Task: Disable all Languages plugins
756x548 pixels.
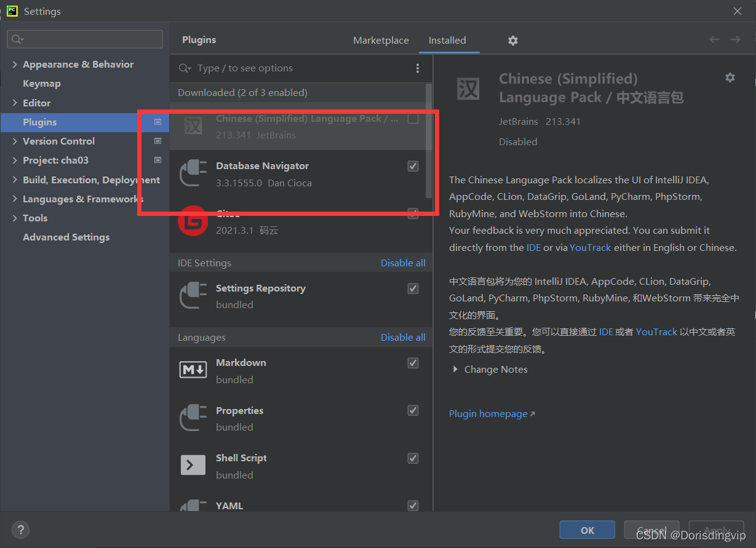Action: pyautogui.click(x=403, y=338)
